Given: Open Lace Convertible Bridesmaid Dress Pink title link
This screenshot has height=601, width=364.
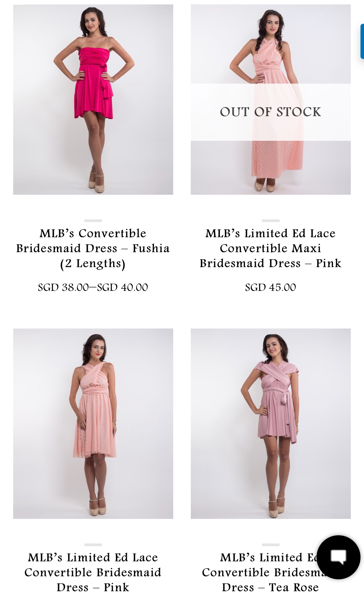Looking at the screenshot, I should [93, 573].
